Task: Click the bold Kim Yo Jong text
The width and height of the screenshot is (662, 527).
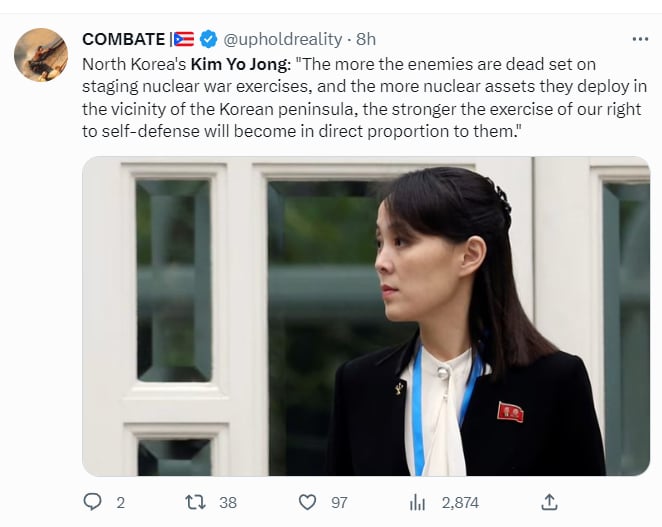Action: tap(239, 64)
